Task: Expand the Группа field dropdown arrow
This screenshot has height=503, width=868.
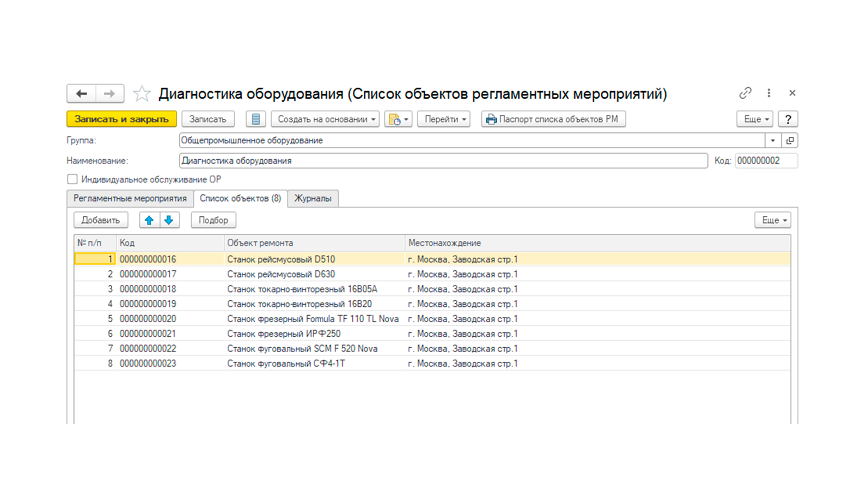Action: (773, 141)
